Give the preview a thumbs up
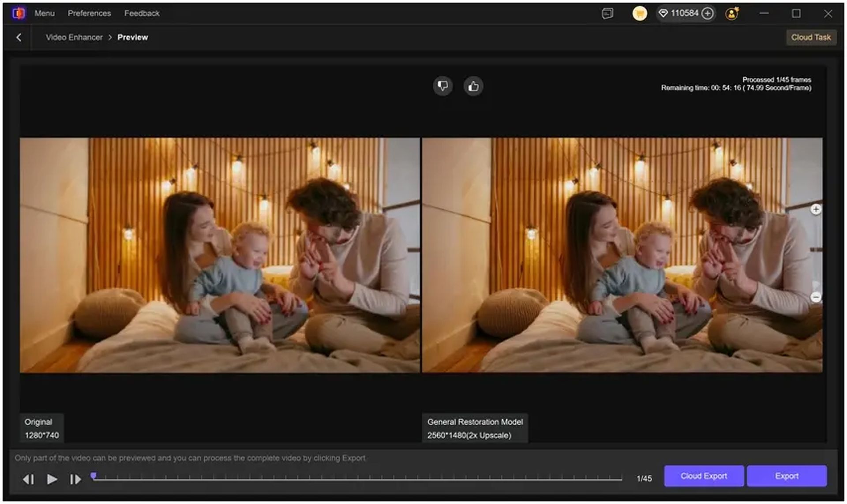Screen dimensions: 847x504 pyautogui.click(x=473, y=86)
